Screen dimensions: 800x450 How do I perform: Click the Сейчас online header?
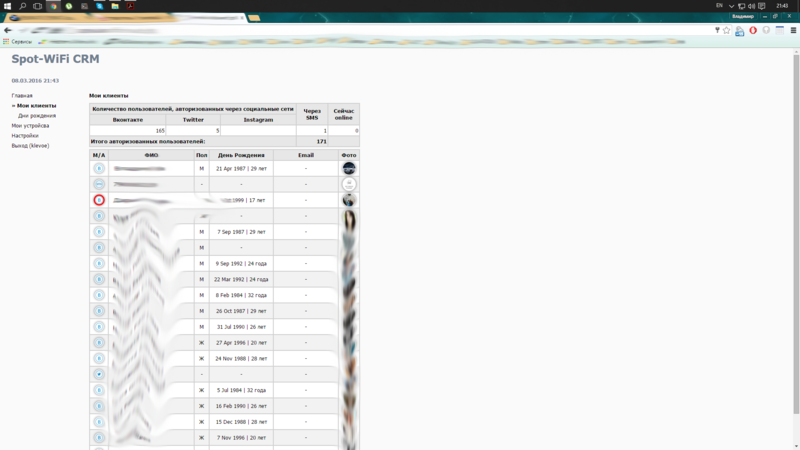(343, 114)
